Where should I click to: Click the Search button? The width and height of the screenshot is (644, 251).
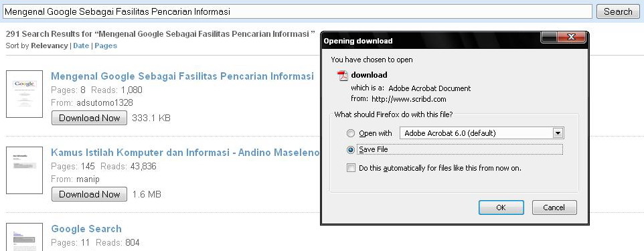[618, 11]
